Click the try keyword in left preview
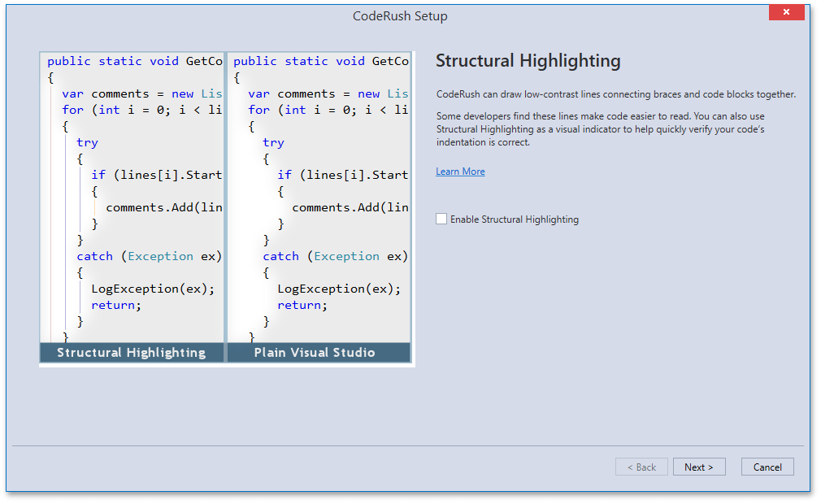The width and height of the screenshot is (821, 504). [87, 142]
